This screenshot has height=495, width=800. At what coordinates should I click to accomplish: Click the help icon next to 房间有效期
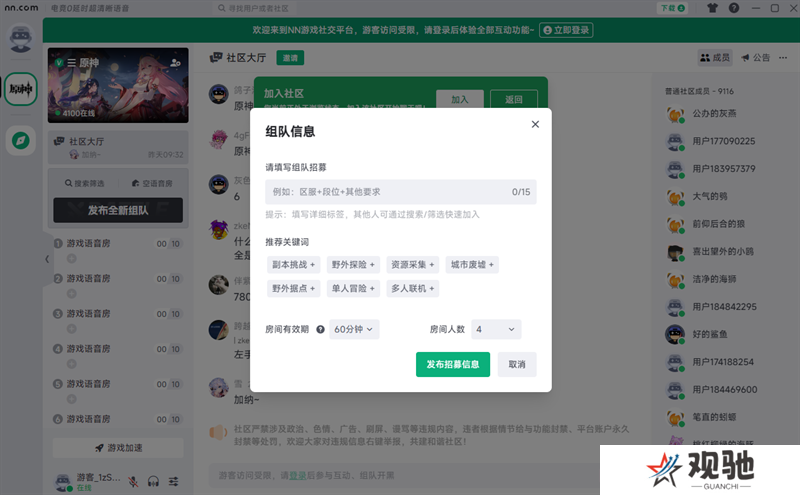point(320,329)
